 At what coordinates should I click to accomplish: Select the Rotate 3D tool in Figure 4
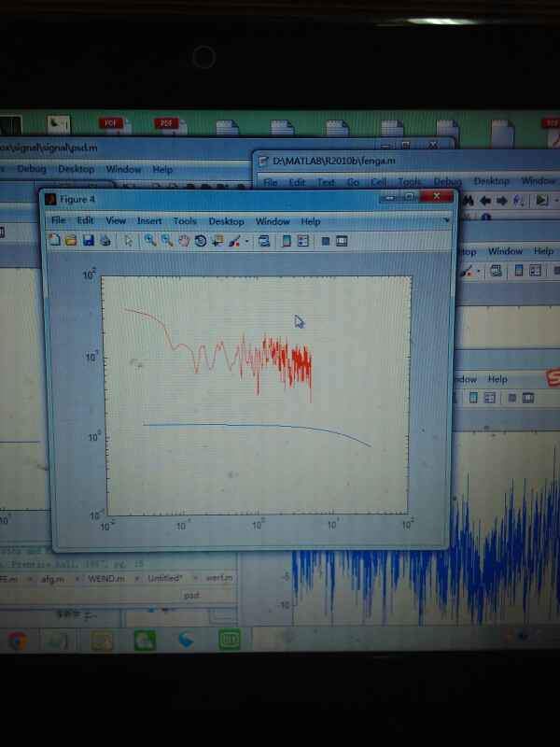201,241
